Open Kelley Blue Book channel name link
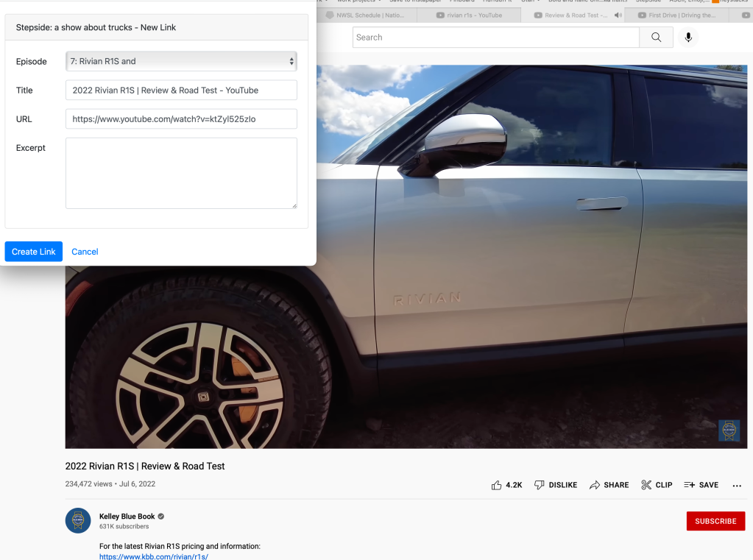The image size is (753, 560). (x=127, y=517)
